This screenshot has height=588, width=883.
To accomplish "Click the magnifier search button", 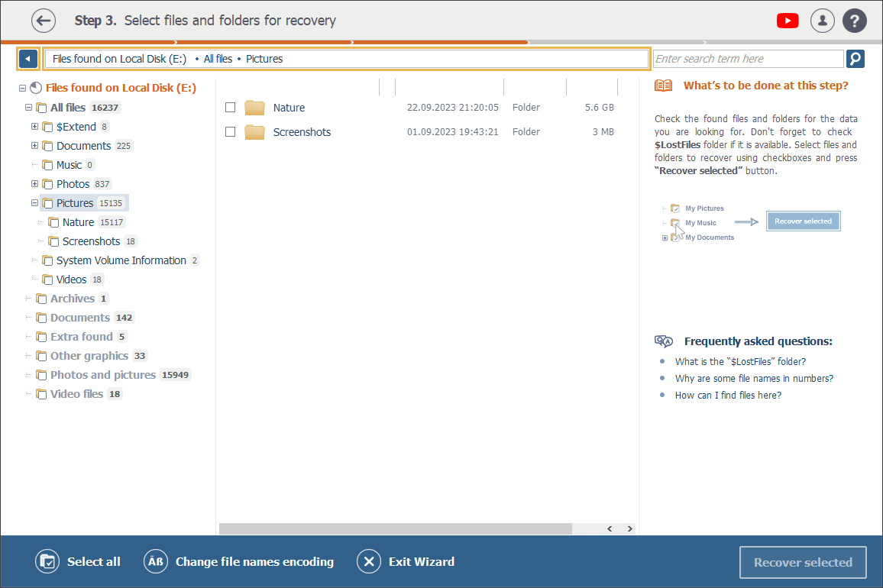I will pos(856,59).
